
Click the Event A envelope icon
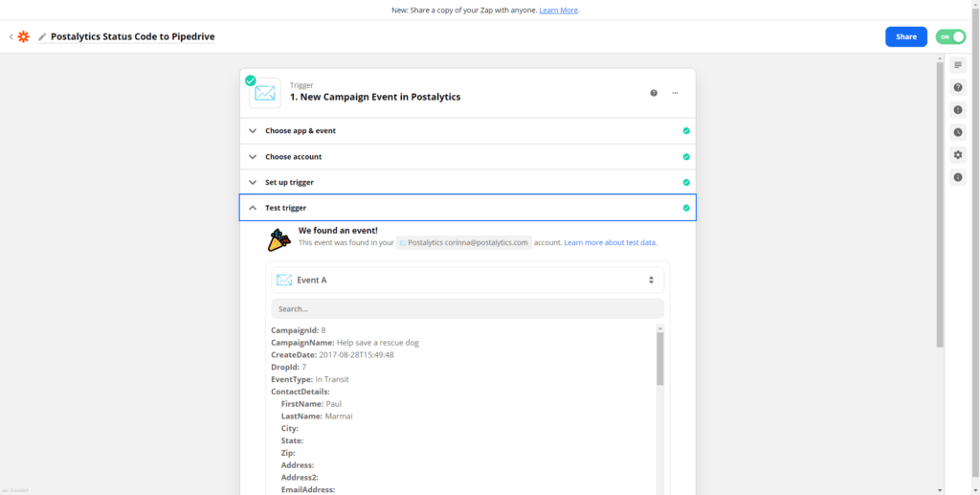pos(284,280)
